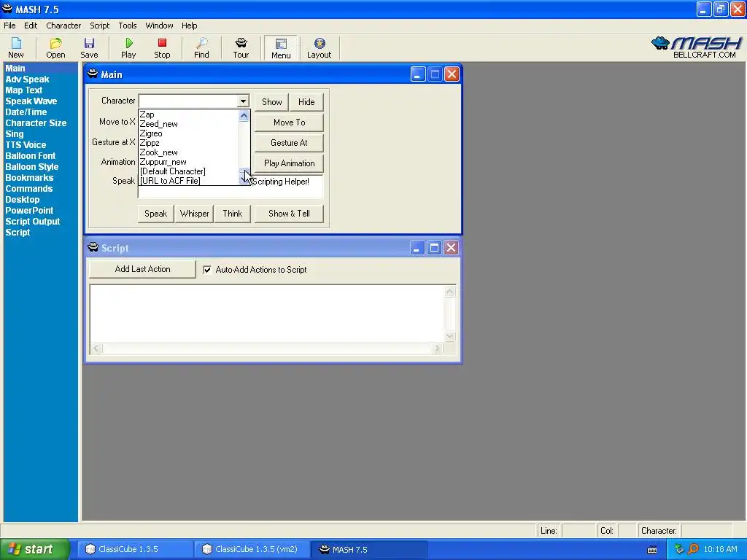The image size is (747, 560).
Task: Collapse the Character dropdown arrow
Action: point(243,101)
